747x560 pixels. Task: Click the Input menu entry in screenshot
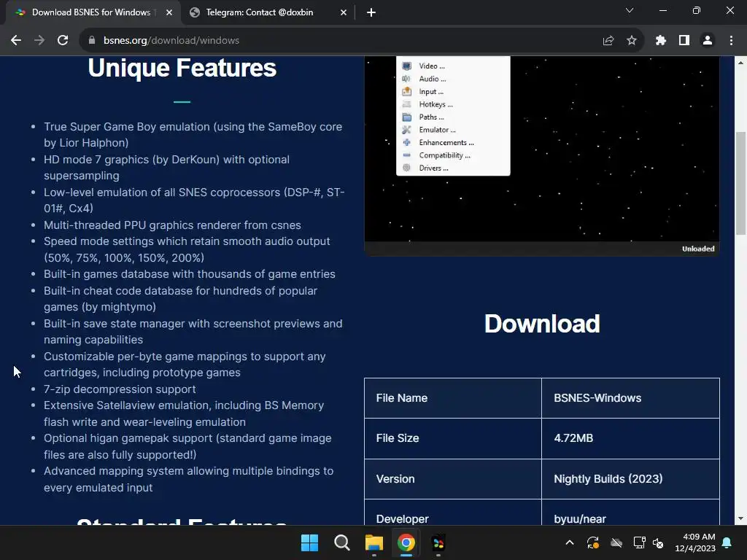[431, 91]
